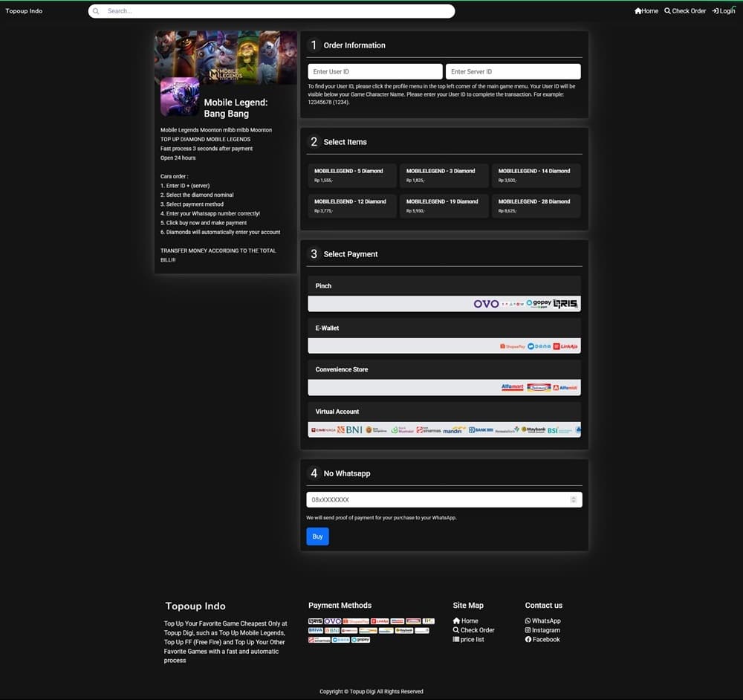Click the Login arrow icon

pyautogui.click(x=715, y=11)
